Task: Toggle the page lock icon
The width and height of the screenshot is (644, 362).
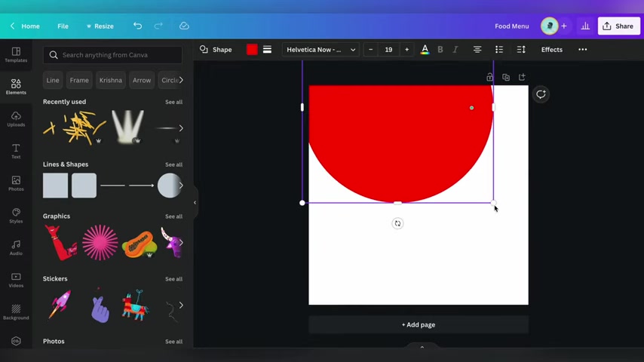Action: 489,77
